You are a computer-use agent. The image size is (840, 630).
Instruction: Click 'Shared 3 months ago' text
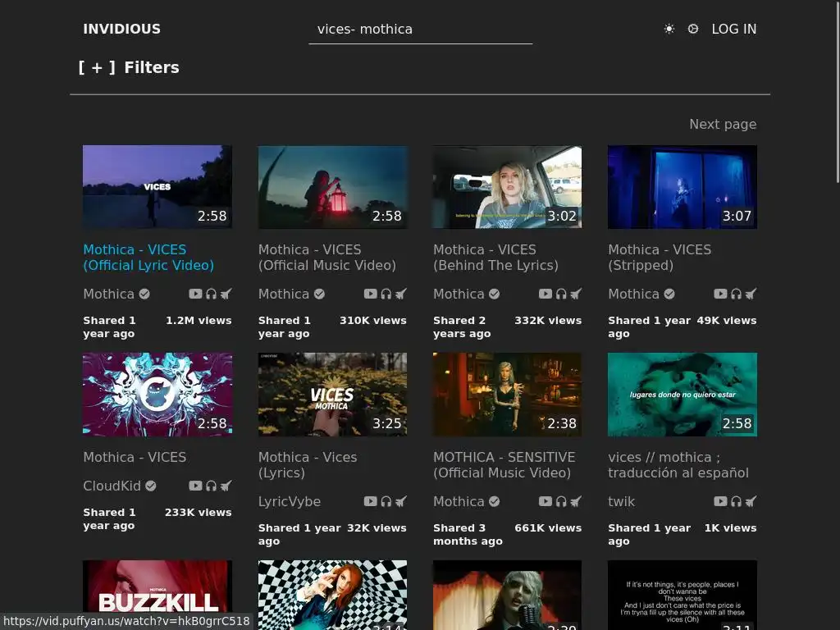click(x=468, y=535)
